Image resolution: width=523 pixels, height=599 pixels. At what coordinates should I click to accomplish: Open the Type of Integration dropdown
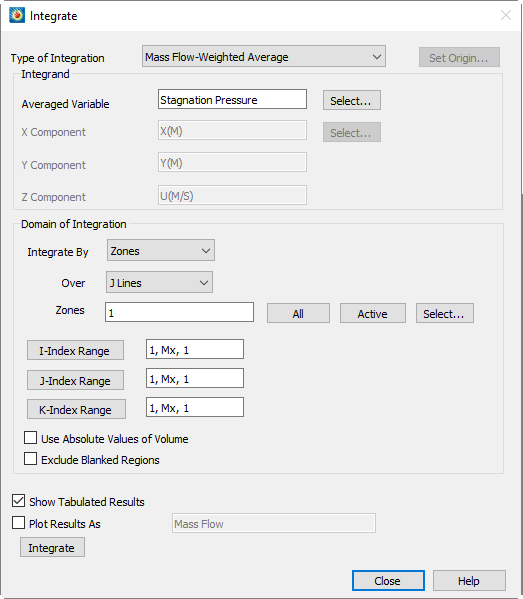click(264, 57)
